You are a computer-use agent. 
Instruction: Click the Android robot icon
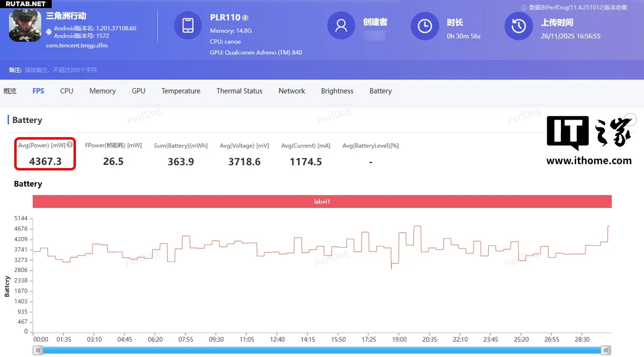pyautogui.click(x=49, y=32)
